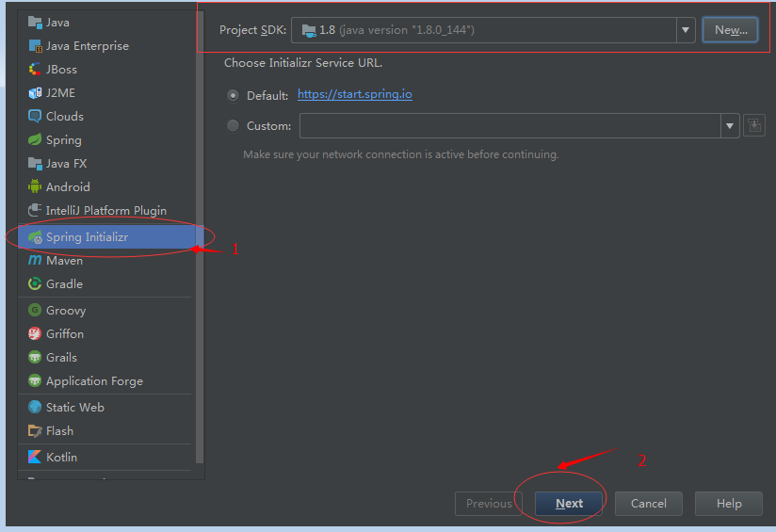Click the IntelliJ Platform Plugin icon
The image size is (776, 532).
click(x=35, y=210)
